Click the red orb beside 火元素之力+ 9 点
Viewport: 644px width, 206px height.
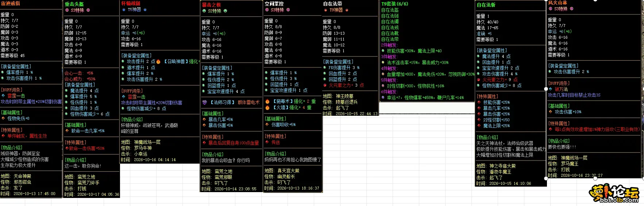pos(478,79)
